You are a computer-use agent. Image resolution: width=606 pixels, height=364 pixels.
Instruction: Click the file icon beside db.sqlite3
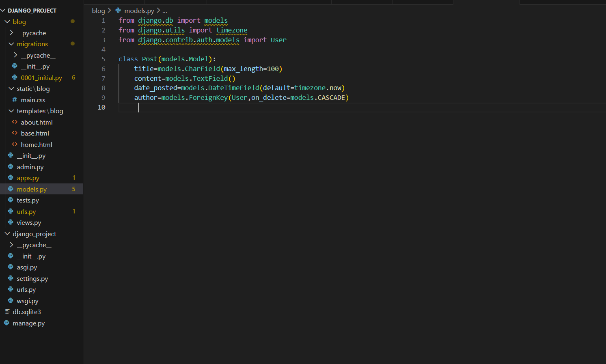[x=7, y=312]
